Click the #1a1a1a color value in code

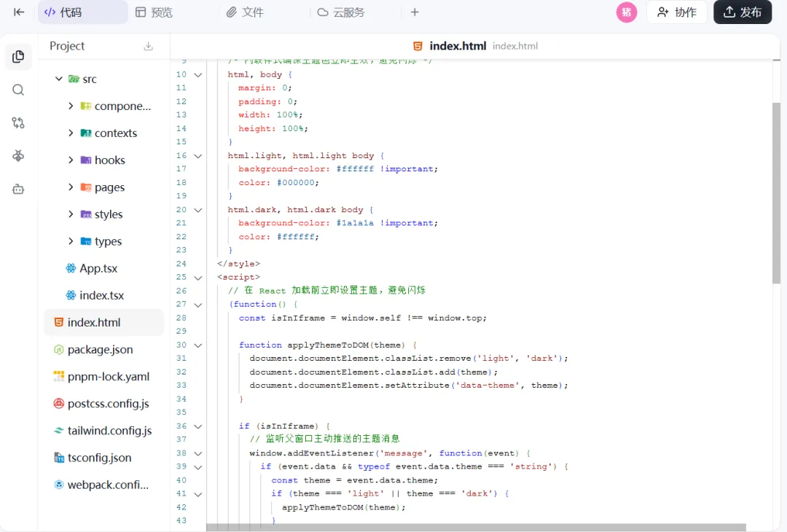[x=355, y=223]
